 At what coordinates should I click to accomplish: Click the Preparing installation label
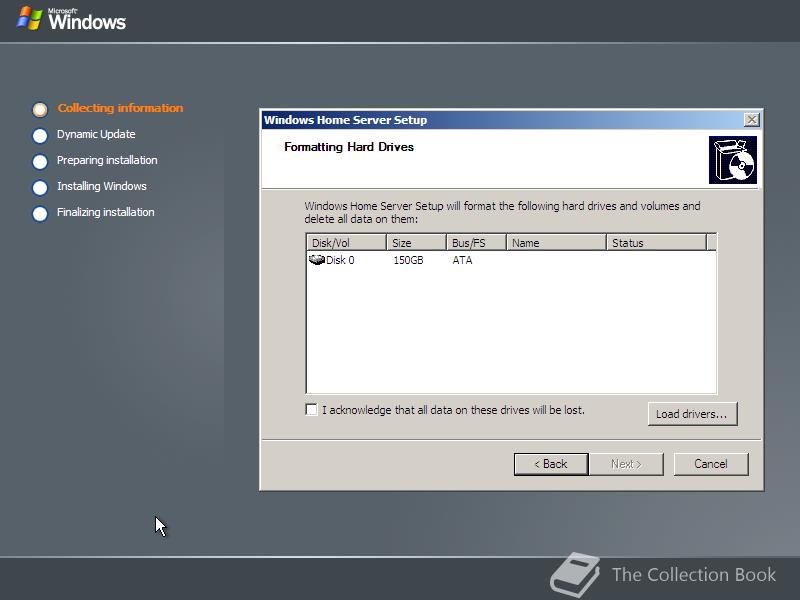pyautogui.click(x=107, y=160)
